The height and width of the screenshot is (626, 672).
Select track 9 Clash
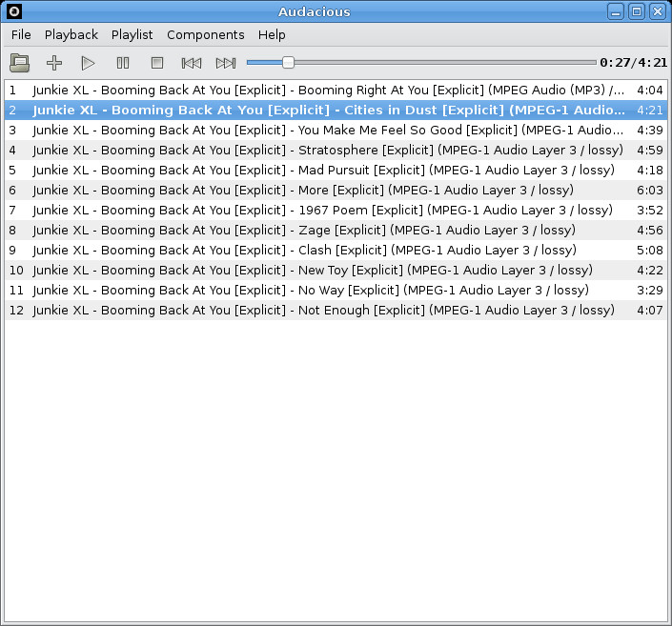336,250
